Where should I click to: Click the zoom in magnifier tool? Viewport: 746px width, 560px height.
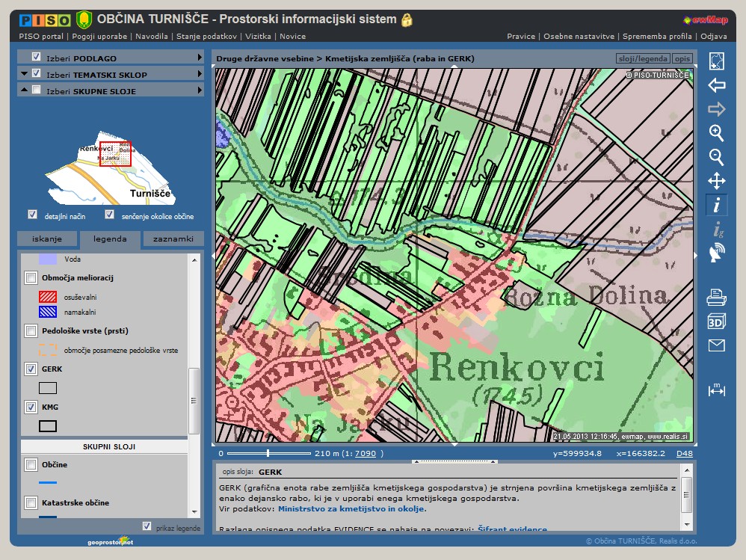(x=716, y=134)
